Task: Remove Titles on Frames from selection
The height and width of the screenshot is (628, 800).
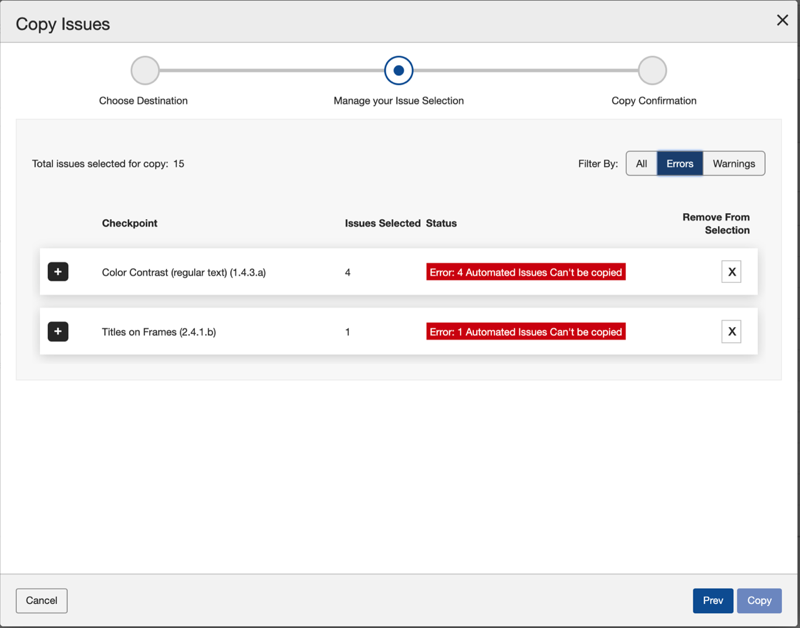Action: [x=731, y=331]
